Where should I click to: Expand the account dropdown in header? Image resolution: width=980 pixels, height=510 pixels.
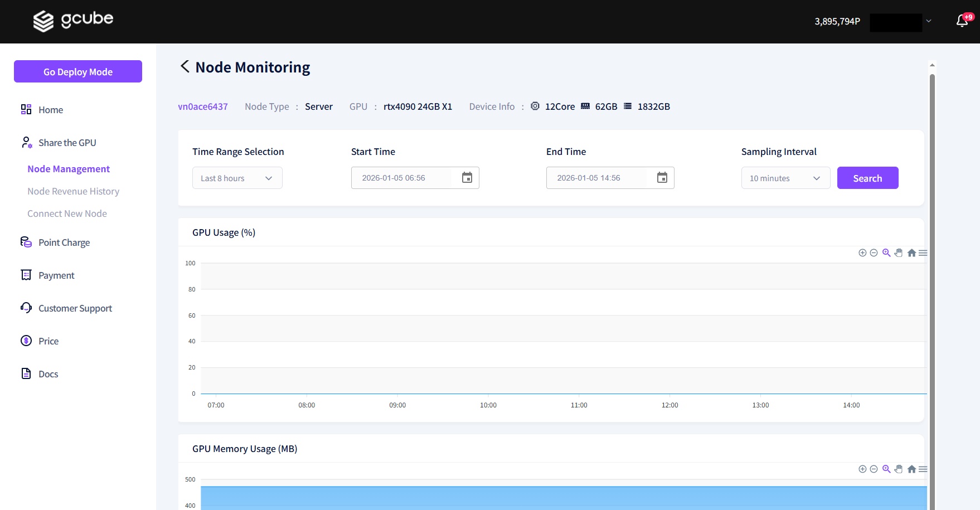tap(929, 21)
